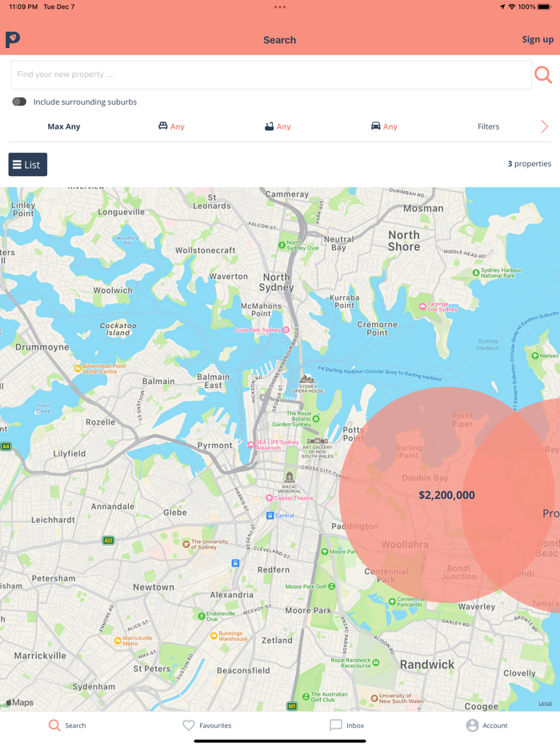Click the Royal Botanic Garden marker
The width and height of the screenshot is (560, 747).
(x=316, y=419)
